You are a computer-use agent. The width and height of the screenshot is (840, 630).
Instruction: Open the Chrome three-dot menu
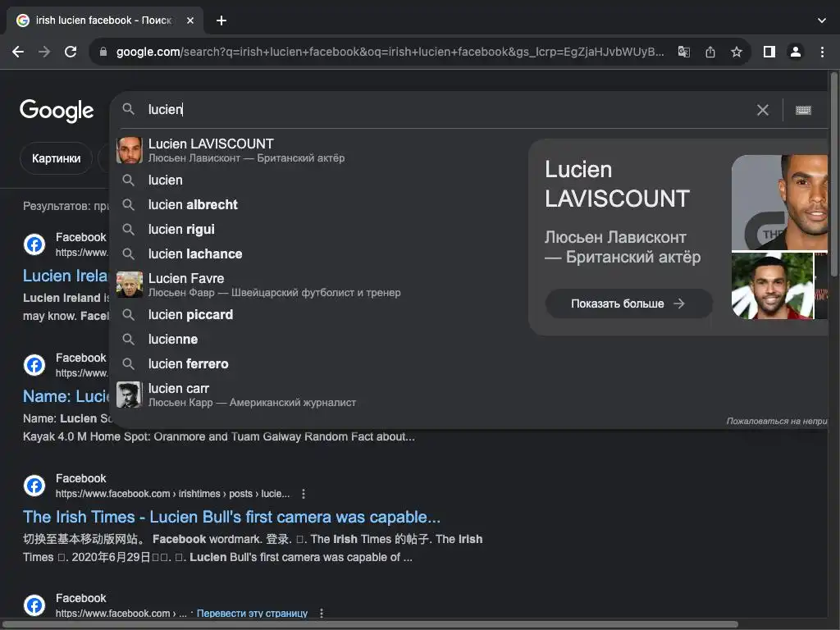pyautogui.click(x=822, y=52)
